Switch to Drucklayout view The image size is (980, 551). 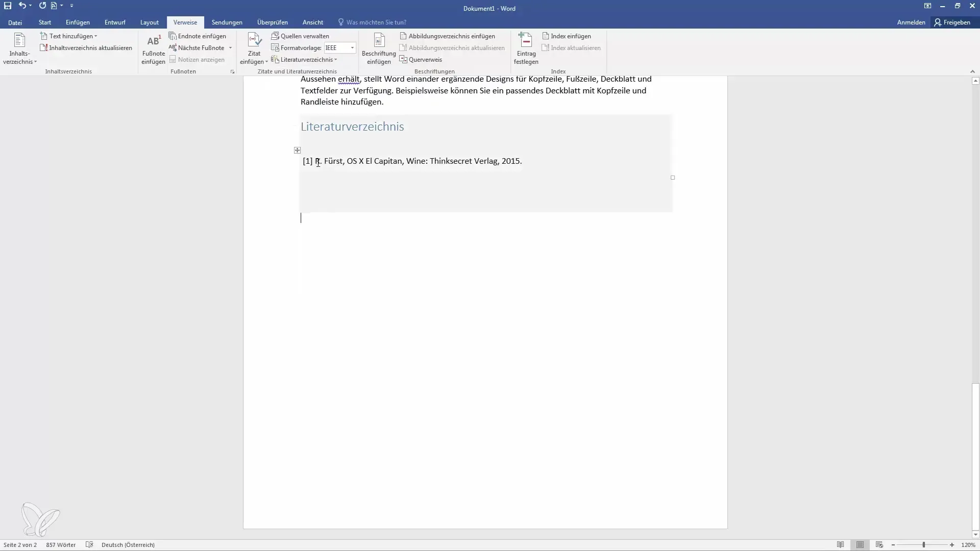[860, 545]
